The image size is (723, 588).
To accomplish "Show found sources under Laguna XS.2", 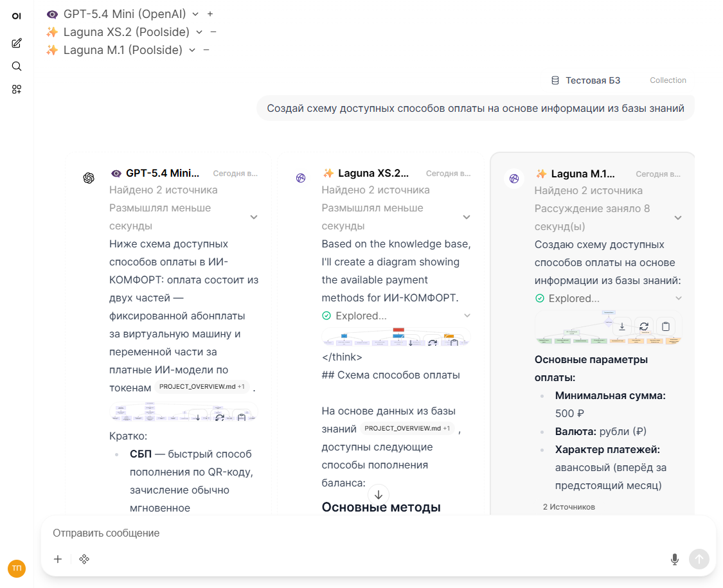I will [x=375, y=190].
